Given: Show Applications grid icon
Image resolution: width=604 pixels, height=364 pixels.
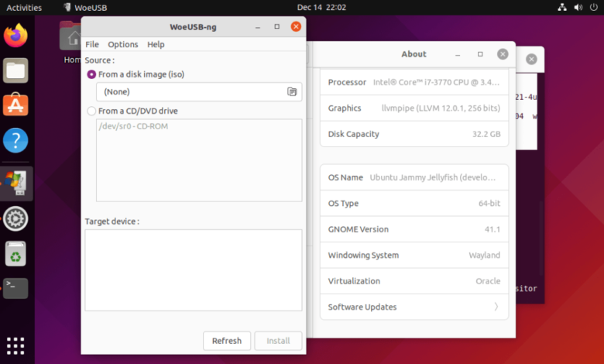Looking at the screenshot, I should click(x=15, y=345).
